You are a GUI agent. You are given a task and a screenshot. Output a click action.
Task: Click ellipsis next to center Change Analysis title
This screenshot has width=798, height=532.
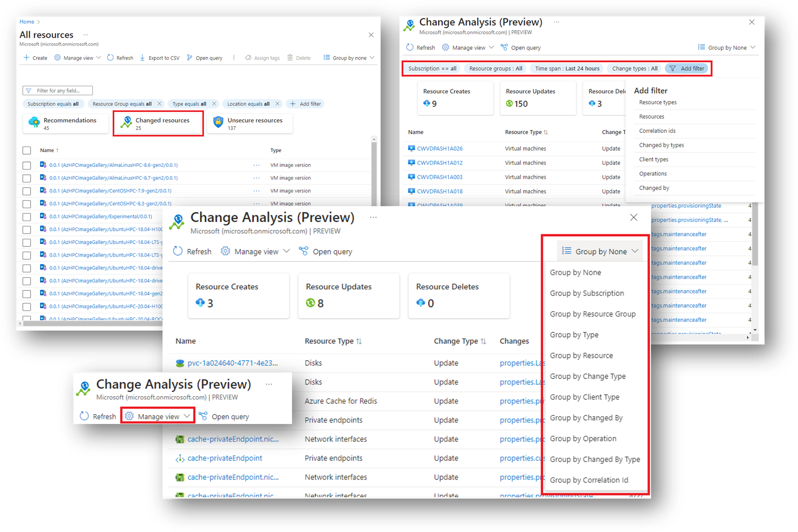373,217
